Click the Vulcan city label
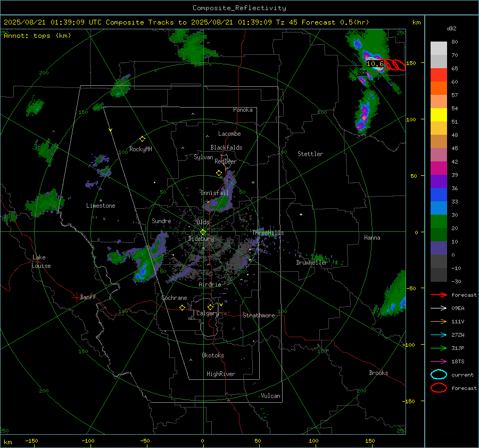479x448 pixels. tap(270, 396)
